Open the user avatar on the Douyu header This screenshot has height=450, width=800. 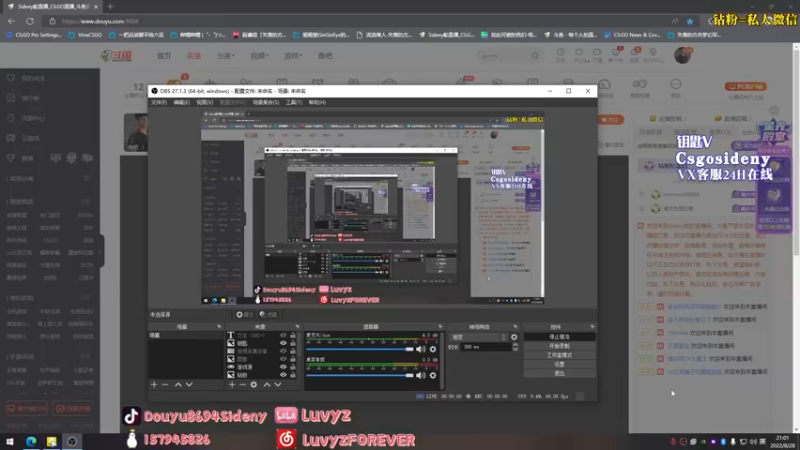(x=682, y=55)
